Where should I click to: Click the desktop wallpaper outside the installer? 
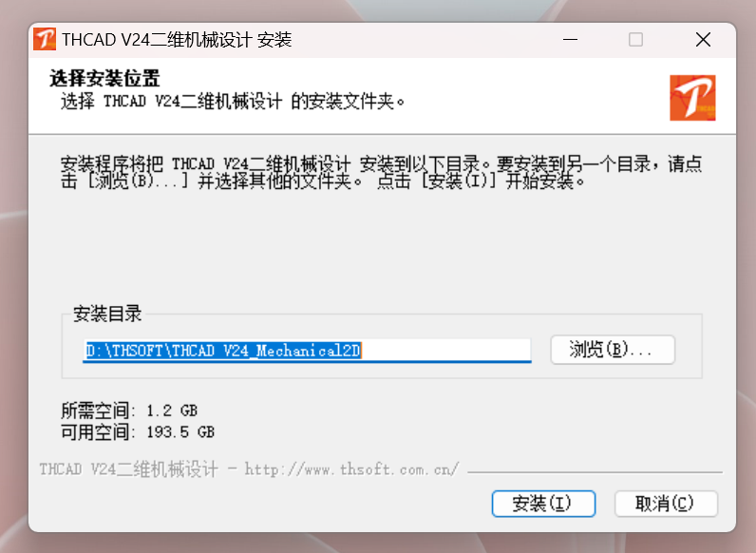[14, 290]
